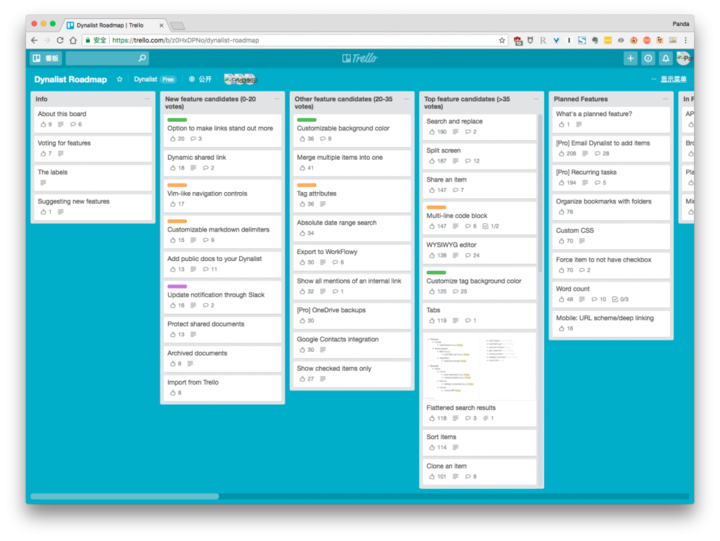The width and height of the screenshot is (720, 541).
Task: Click checklist icon on Multi-line code block card
Action: pyautogui.click(x=485, y=226)
